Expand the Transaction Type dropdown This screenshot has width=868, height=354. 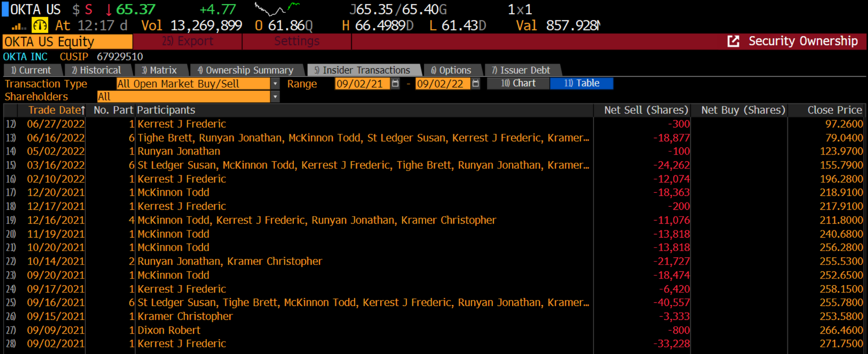[275, 84]
